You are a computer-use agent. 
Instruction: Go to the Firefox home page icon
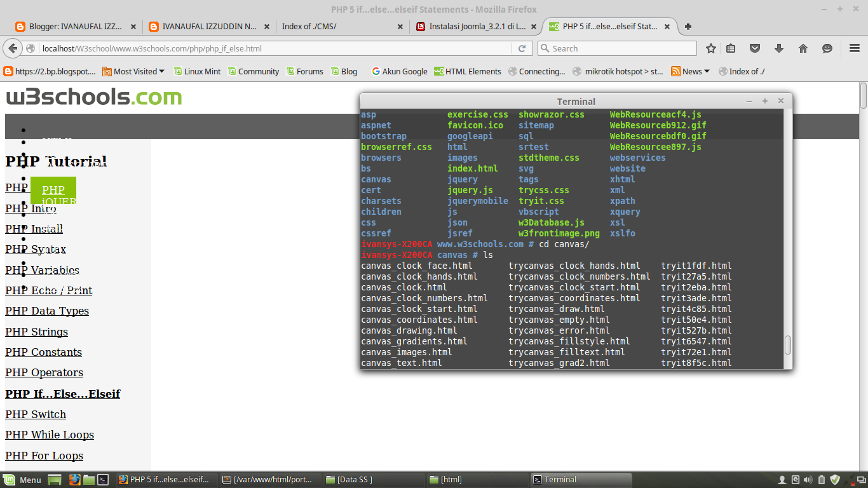(x=803, y=48)
